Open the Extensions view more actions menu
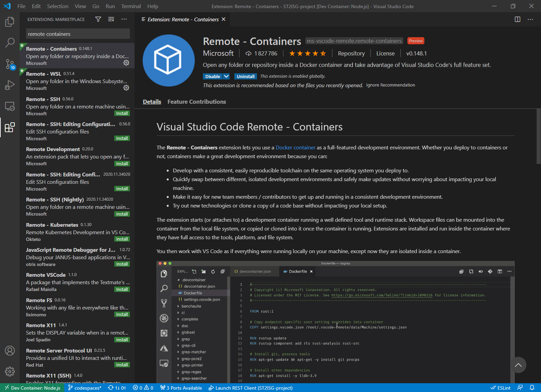This screenshot has width=541, height=392. pos(124,19)
